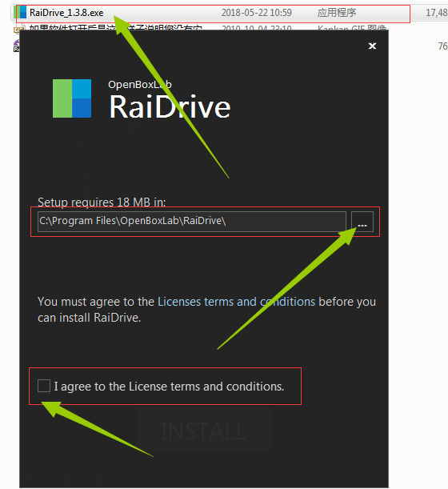Click the 应用程序 file type cell
The height and width of the screenshot is (489, 448).
click(x=336, y=13)
